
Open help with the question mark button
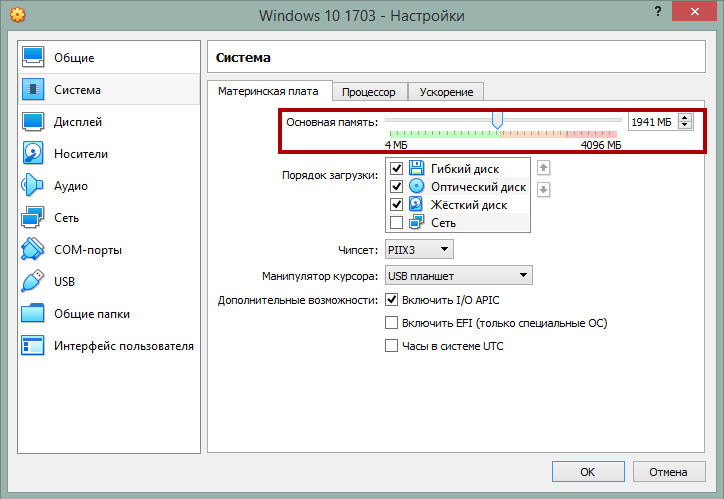pyautogui.click(x=658, y=12)
